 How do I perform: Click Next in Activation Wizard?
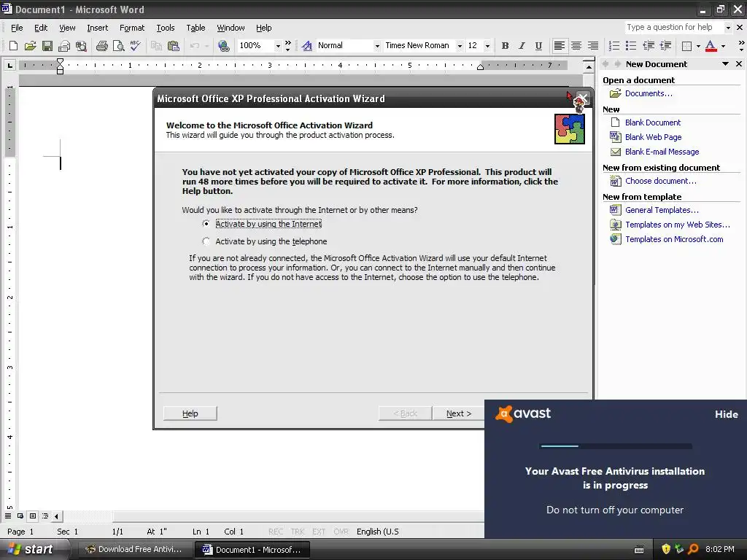click(x=458, y=413)
